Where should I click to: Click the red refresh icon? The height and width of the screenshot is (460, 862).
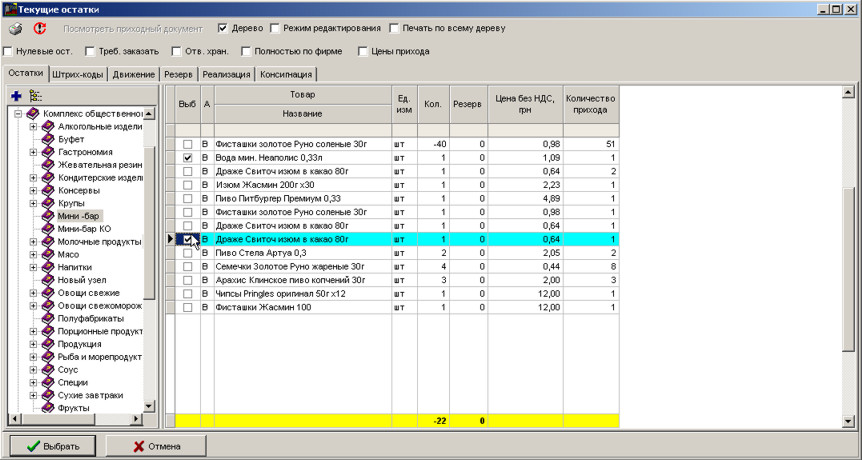[39, 29]
